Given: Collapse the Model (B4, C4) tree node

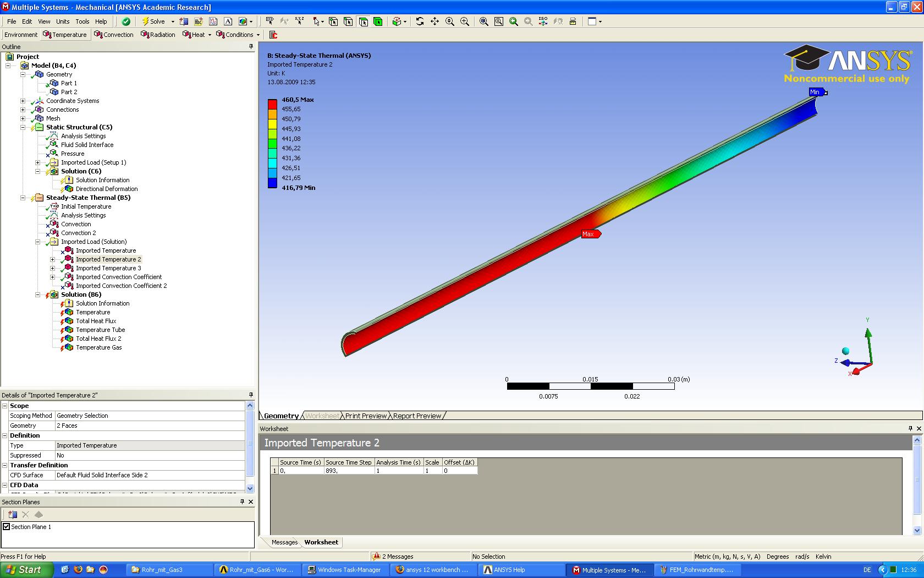Looking at the screenshot, I should pyautogui.click(x=8, y=66).
